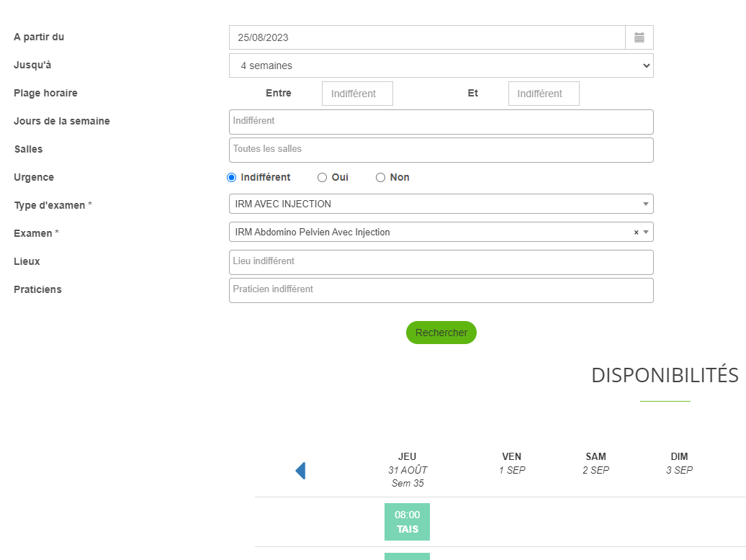Book the 08:00 TAIS time slot
This screenshot has width=746, height=560.
(x=407, y=522)
